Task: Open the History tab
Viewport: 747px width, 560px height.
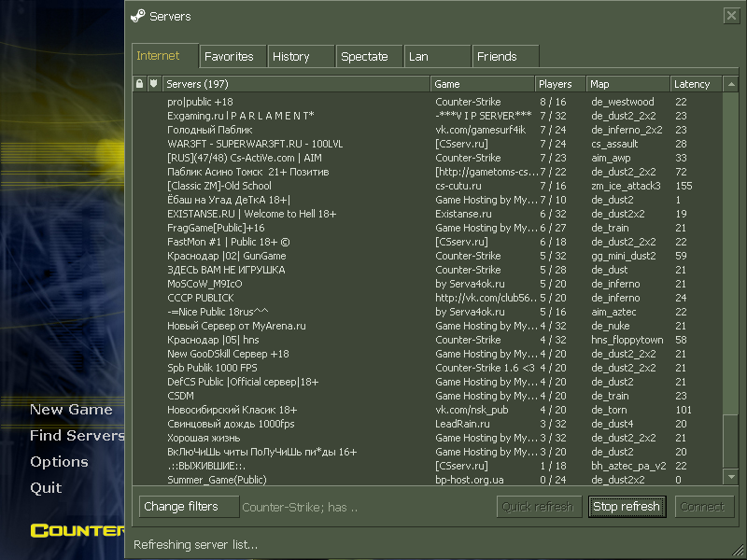Action: [x=301, y=57]
